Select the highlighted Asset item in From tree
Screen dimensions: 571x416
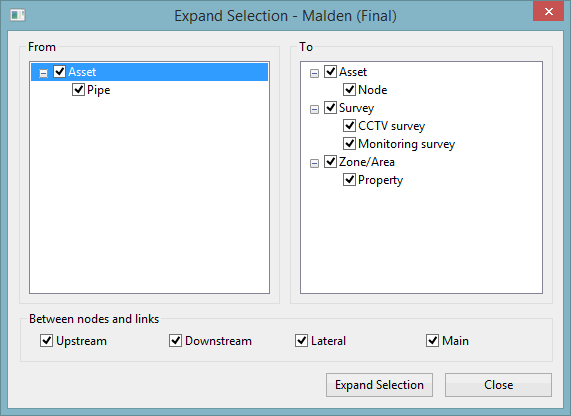(82, 72)
